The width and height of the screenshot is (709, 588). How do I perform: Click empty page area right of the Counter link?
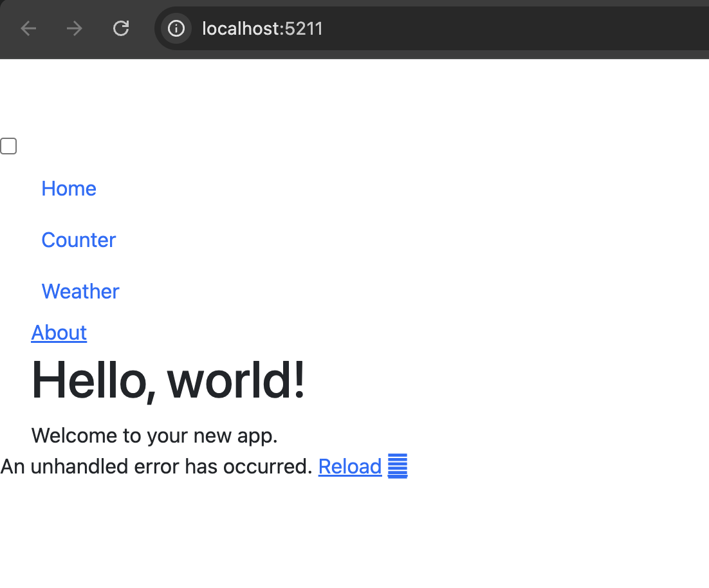[x=386, y=240]
